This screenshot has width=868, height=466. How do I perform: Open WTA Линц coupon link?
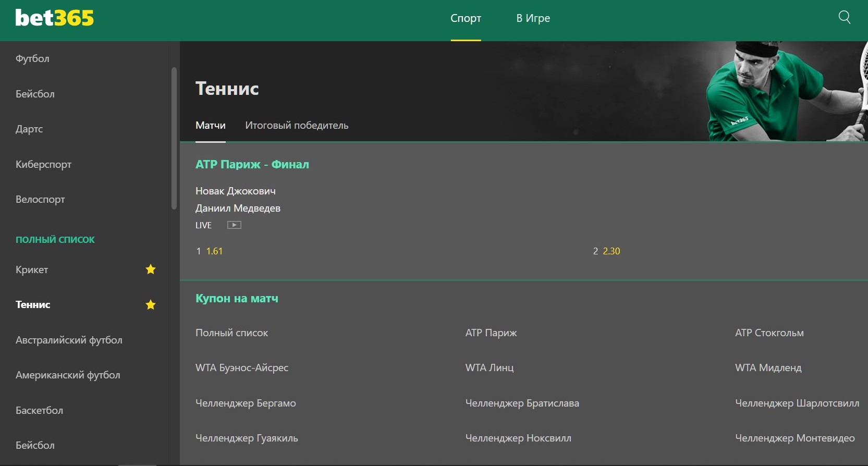click(x=490, y=368)
